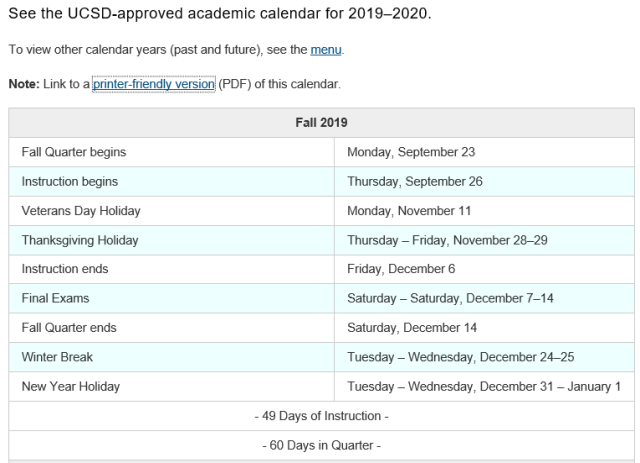Click the 49 Days of Instruction row

pos(321,416)
